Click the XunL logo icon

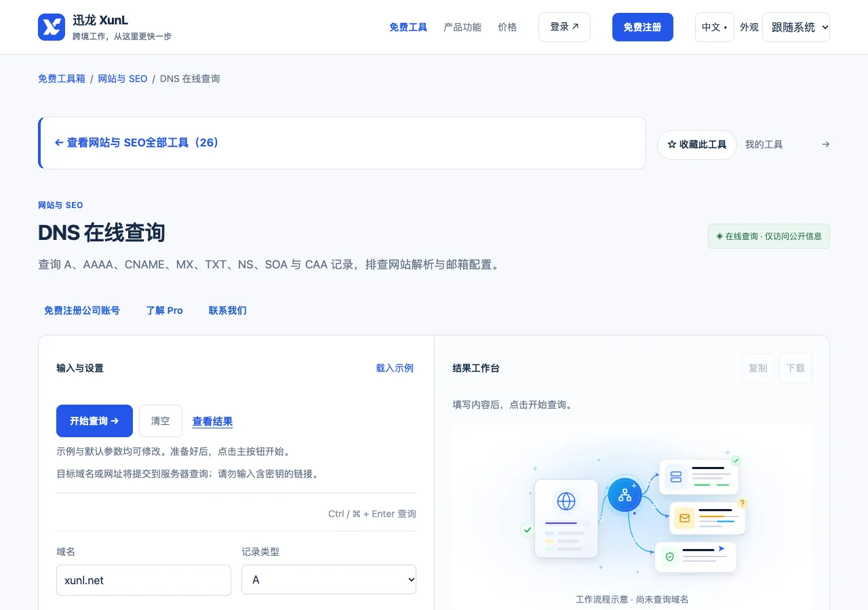(x=52, y=27)
